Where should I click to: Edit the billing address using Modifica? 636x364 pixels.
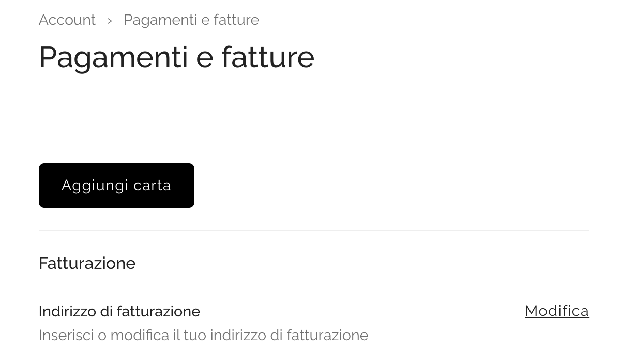[556, 311]
